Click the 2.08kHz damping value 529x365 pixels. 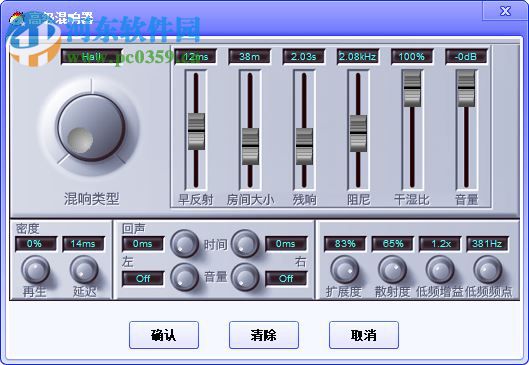[x=358, y=56]
